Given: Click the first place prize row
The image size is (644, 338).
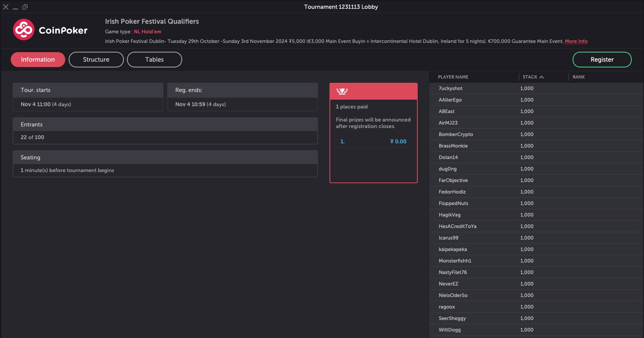Looking at the screenshot, I should 373,141.
